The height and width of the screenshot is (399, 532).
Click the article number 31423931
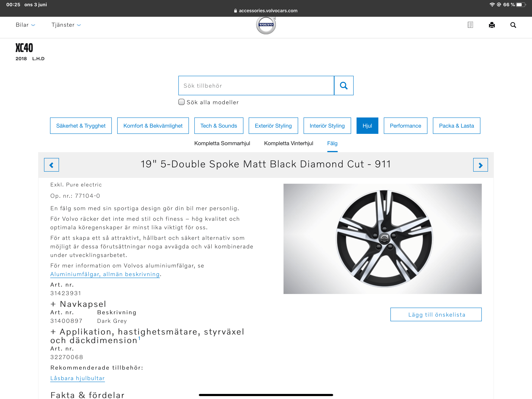pos(66,293)
